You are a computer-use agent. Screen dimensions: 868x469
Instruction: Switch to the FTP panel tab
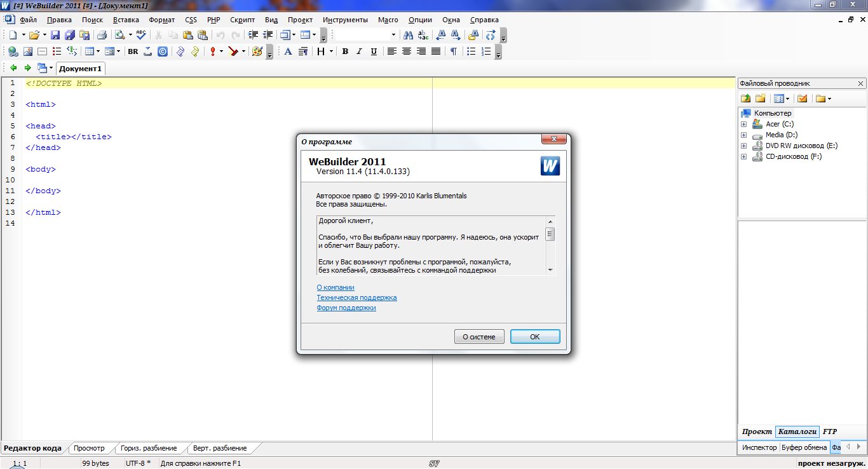pyautogui.click(x=830, y=432)
